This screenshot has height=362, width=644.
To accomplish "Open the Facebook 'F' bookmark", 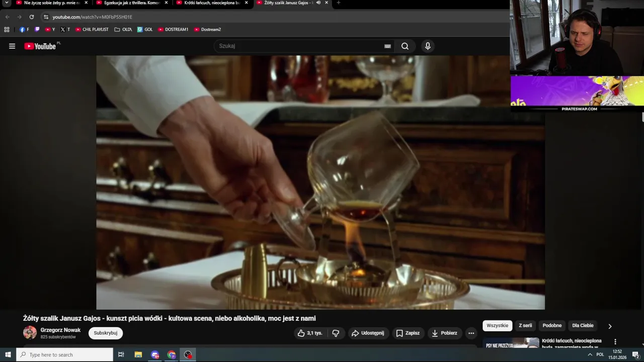I will pyautogui.click(x=24, y=29).
